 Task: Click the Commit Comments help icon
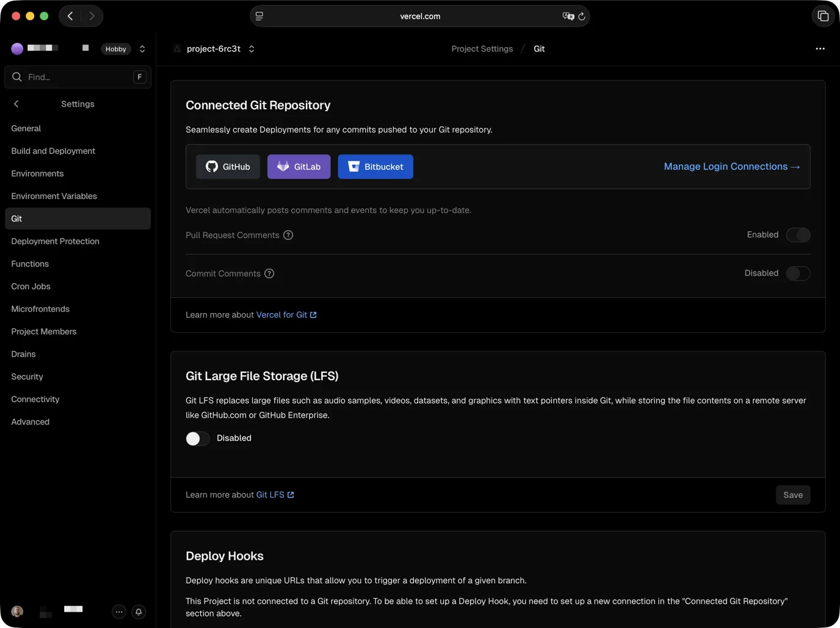coord(269,273)
